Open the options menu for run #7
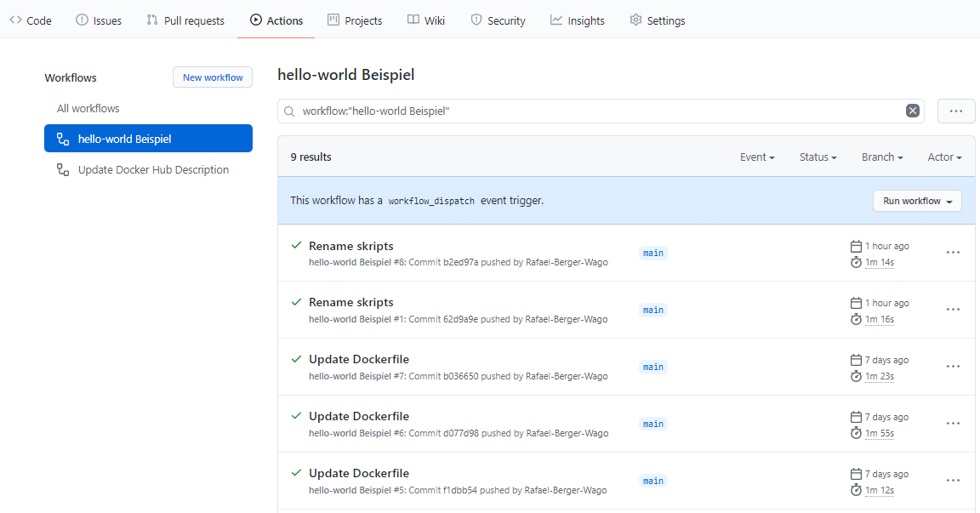Screen dimensions: 980x513 click(953, 367)
